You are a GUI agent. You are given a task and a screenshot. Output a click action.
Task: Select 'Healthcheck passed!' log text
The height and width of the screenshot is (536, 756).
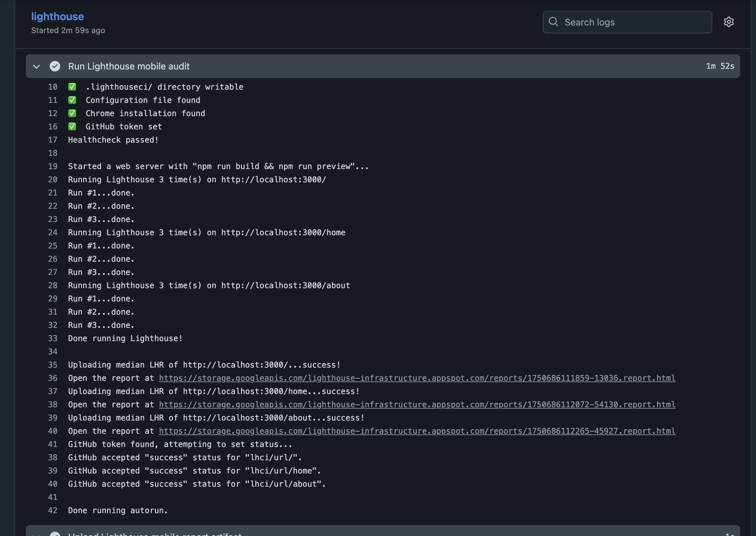[113, 140]
